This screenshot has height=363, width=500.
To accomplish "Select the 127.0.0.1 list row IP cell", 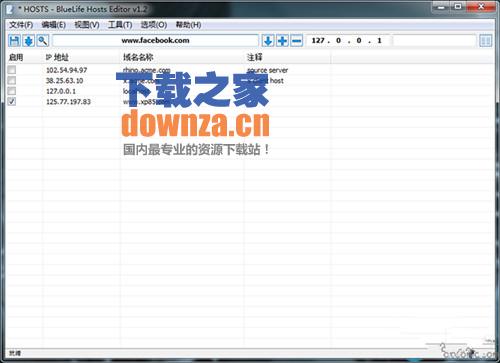I will click(61, 91).
